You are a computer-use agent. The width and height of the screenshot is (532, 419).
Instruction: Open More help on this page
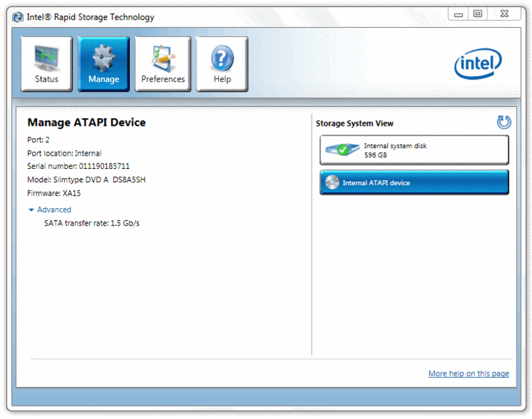click(468, 374)
